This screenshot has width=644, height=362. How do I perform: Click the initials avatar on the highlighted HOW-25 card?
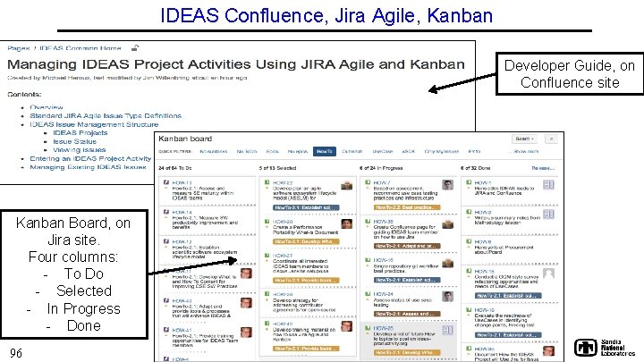pos(448,330)
